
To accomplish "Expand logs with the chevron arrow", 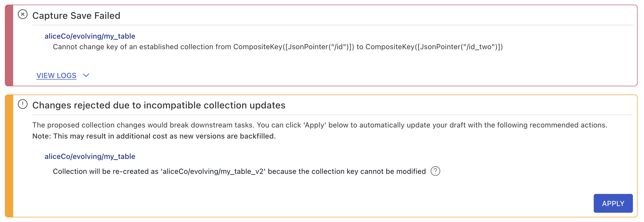I will click(x=86, y=75).
